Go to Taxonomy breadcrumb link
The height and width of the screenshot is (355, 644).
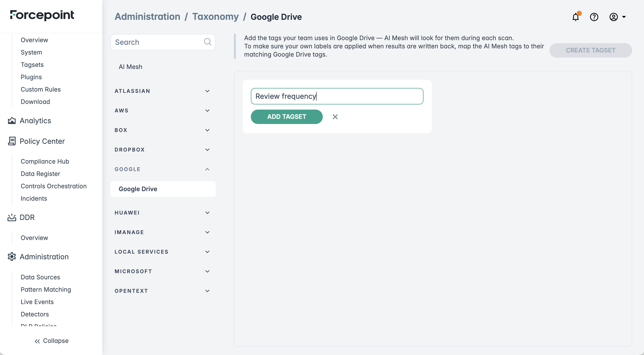point(215,17)
